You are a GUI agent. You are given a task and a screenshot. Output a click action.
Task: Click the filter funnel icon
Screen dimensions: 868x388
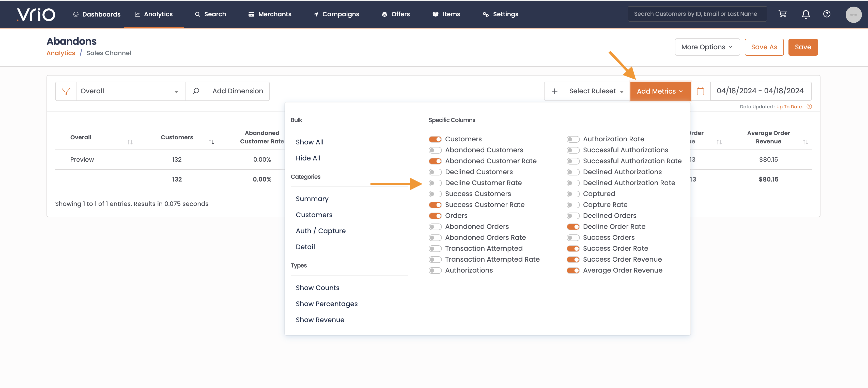coord(66,91)
